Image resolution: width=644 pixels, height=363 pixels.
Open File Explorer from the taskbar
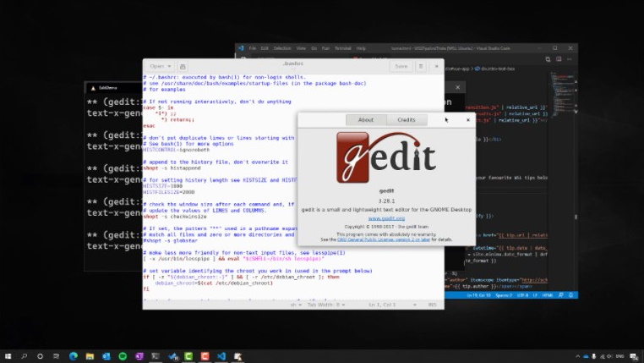[x=89, y=356]
